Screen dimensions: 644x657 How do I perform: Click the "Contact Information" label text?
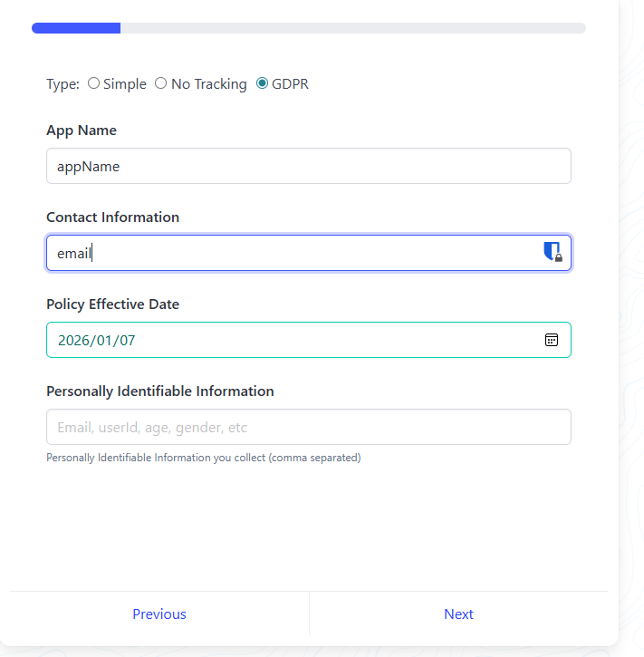pyautogui.click(x=112, y=217)
